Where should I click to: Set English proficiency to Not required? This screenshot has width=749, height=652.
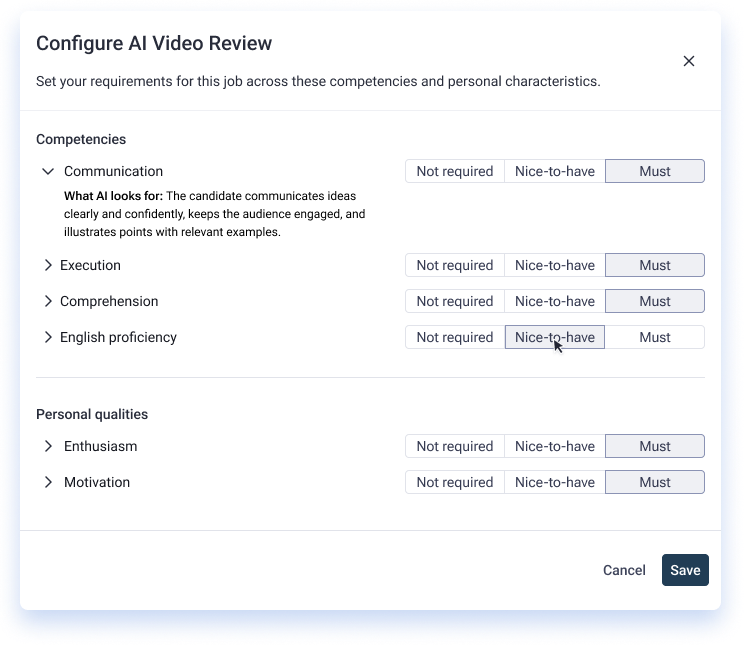click(455, 337)
